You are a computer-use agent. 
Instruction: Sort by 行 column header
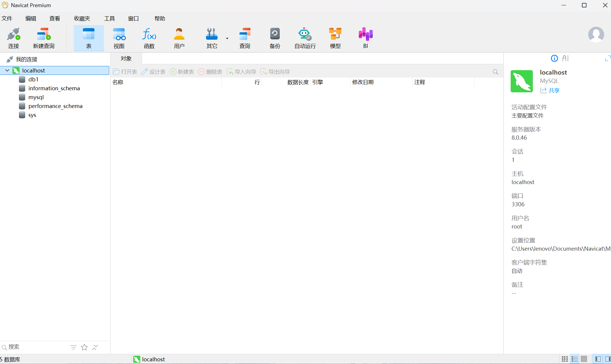[242, 82]
